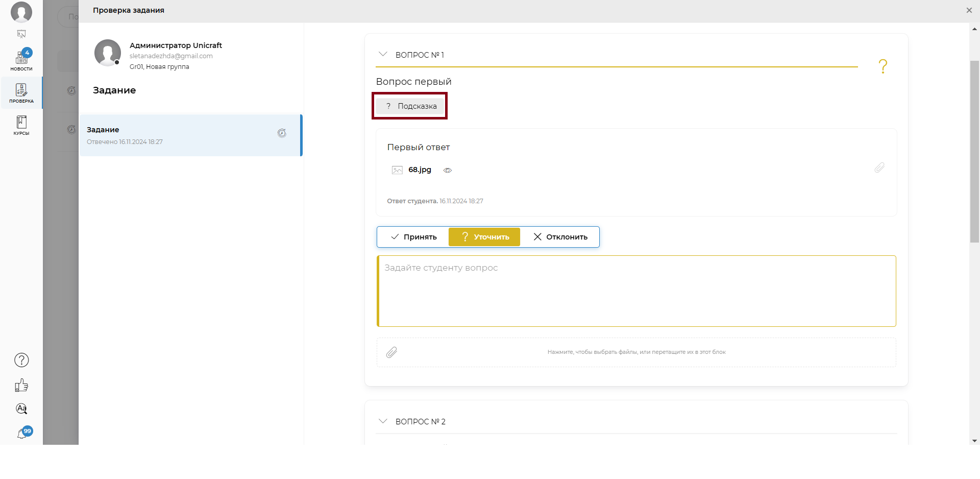This screenshot has height=479, width=980.
Task: Go to Курсы in the sidebar
Action: pos(21,125)
